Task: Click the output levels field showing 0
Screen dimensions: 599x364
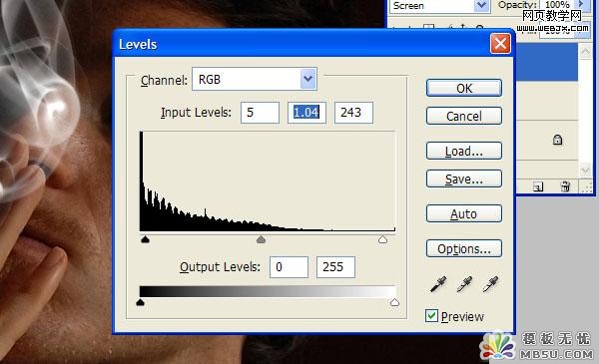Action: (289, 267)
